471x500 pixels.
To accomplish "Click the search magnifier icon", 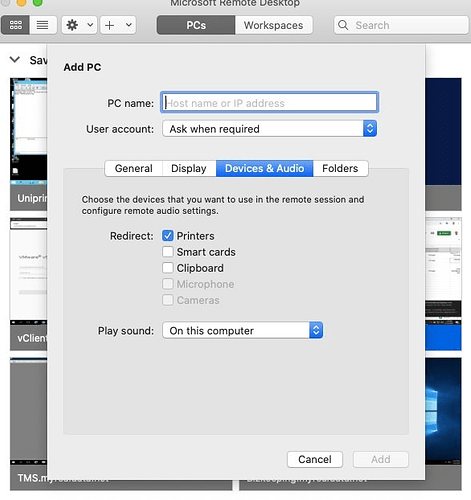I will coord(343,25).
